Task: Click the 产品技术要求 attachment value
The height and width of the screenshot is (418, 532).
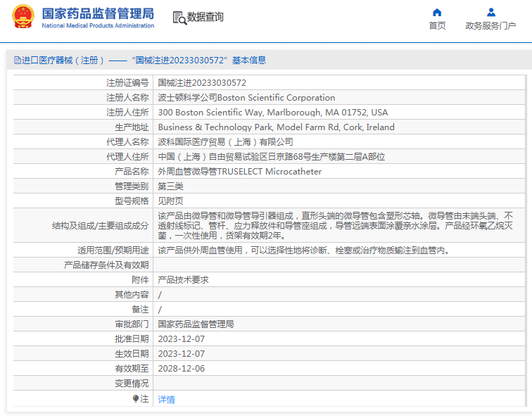Action: click(x=183, y=280)
